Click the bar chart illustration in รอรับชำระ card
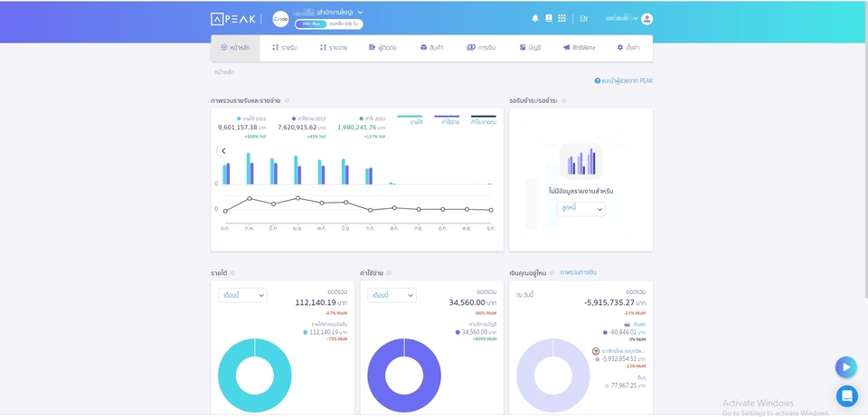Image resolution: width=868 pixels, height=417 pixels. 581,161
